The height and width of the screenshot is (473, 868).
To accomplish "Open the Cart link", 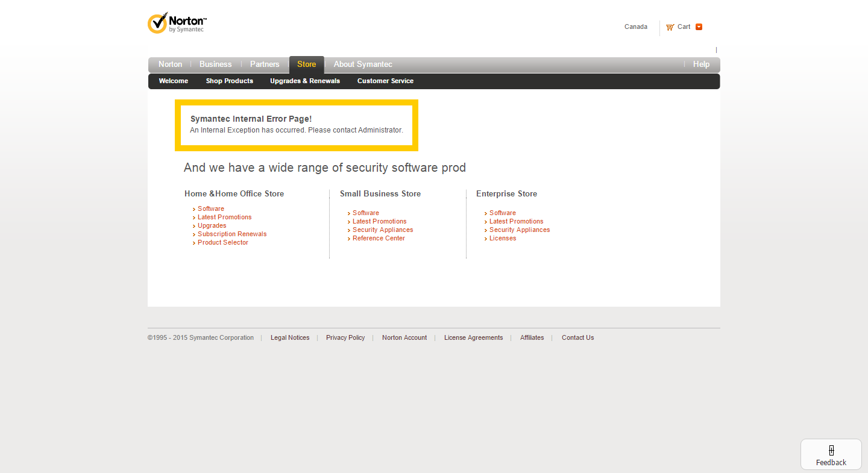I will click(684, 27).
